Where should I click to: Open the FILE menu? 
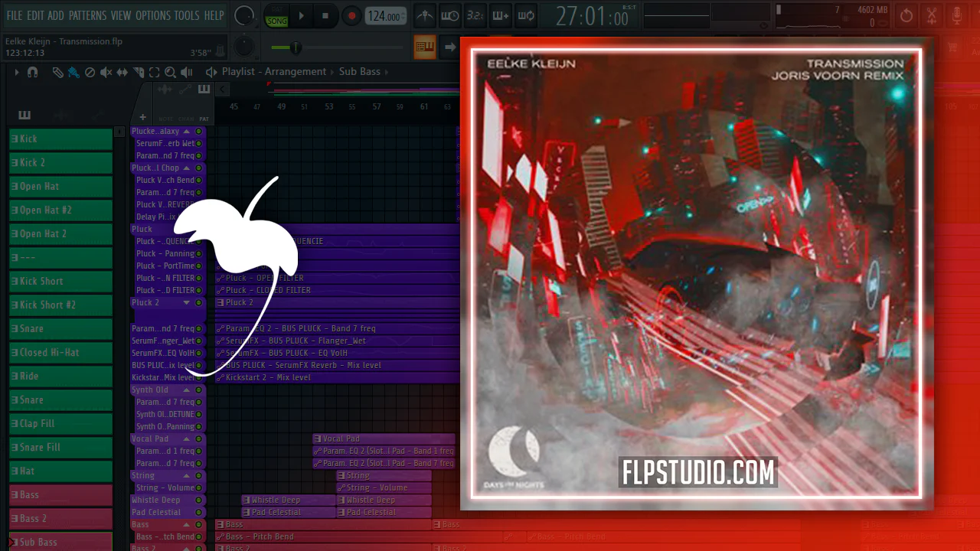click(x=15, y=15)
